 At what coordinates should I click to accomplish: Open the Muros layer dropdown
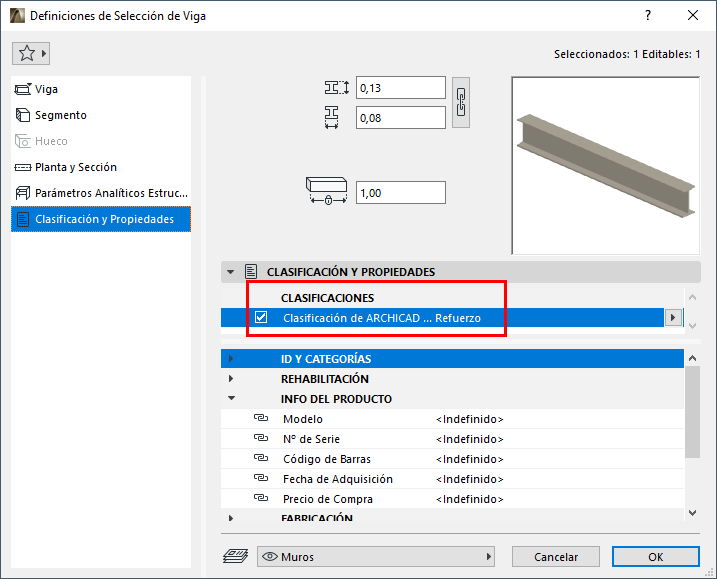[376, 556]
